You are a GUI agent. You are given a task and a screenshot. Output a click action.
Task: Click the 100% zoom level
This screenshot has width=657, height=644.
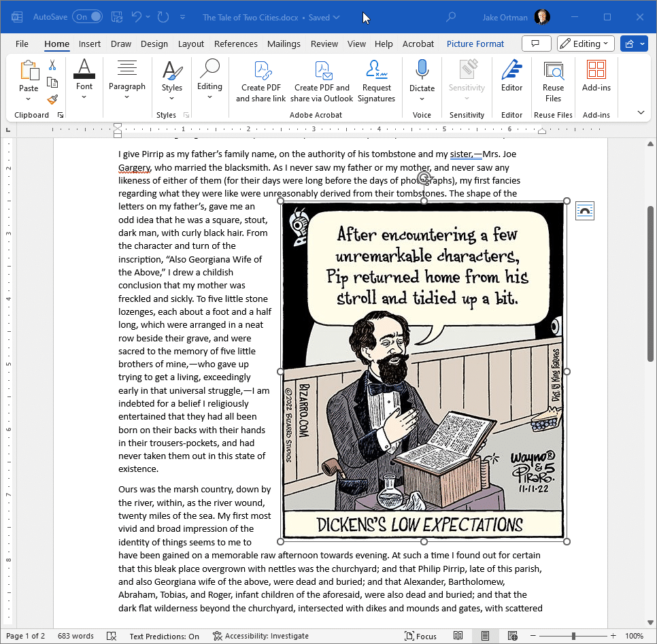click(634, 636)
